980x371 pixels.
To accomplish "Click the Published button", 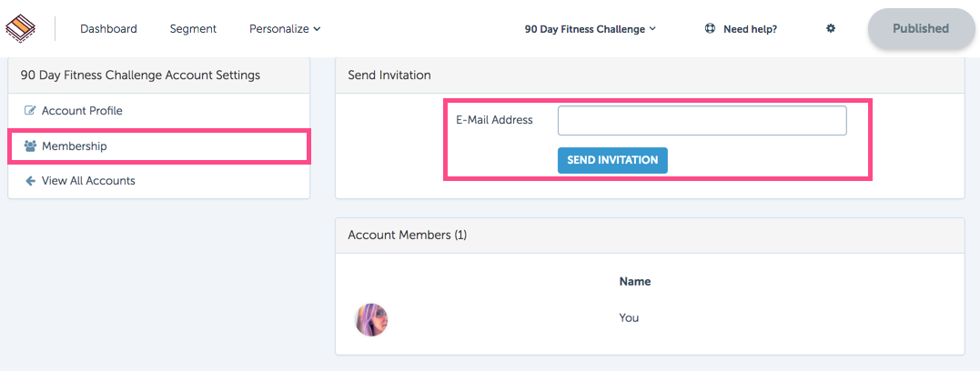I will [921, 29].
